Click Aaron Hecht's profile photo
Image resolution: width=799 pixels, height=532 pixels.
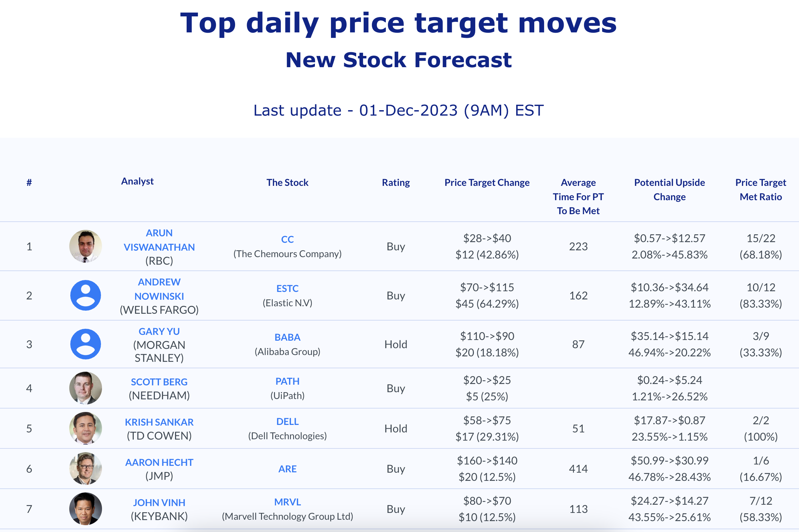tap(86, 469)
